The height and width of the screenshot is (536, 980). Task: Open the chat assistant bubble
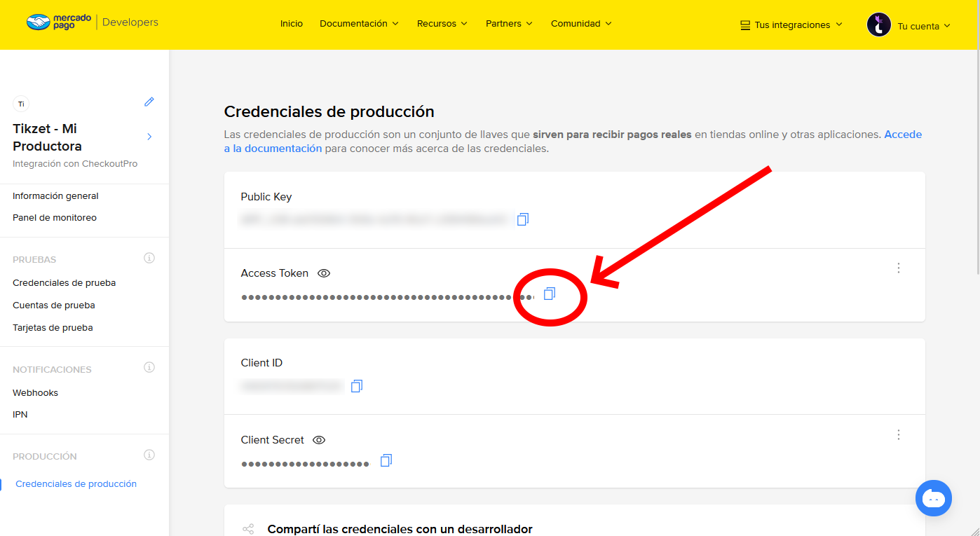pos(934,498)
